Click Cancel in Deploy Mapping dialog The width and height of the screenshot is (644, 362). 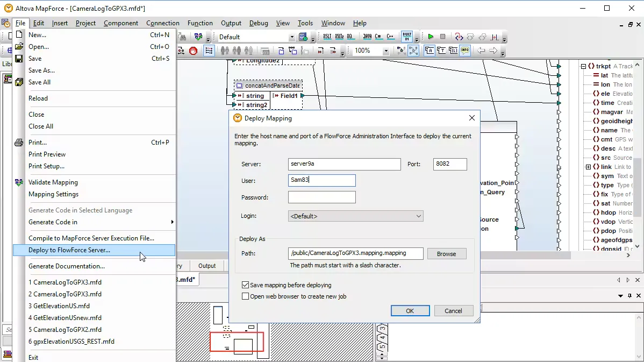[x=453, y=311]
